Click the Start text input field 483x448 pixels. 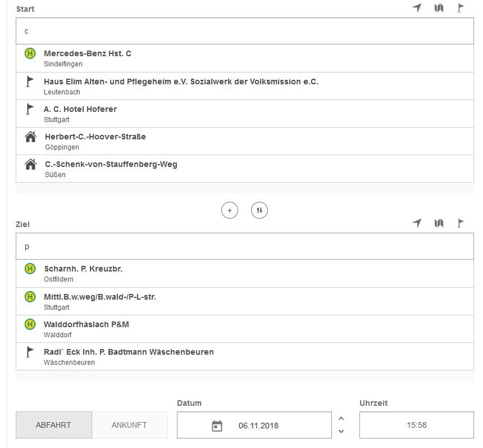click(x=244, y=31)
